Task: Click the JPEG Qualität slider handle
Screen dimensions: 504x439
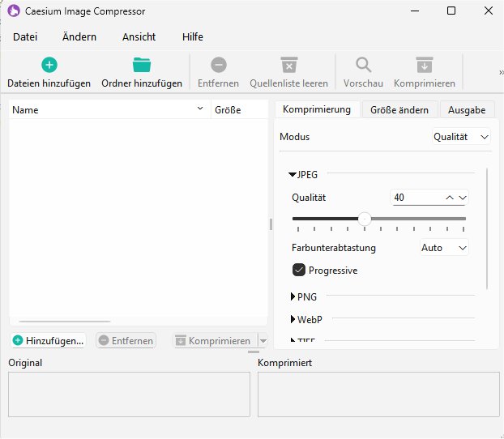Action: point(365,219)
